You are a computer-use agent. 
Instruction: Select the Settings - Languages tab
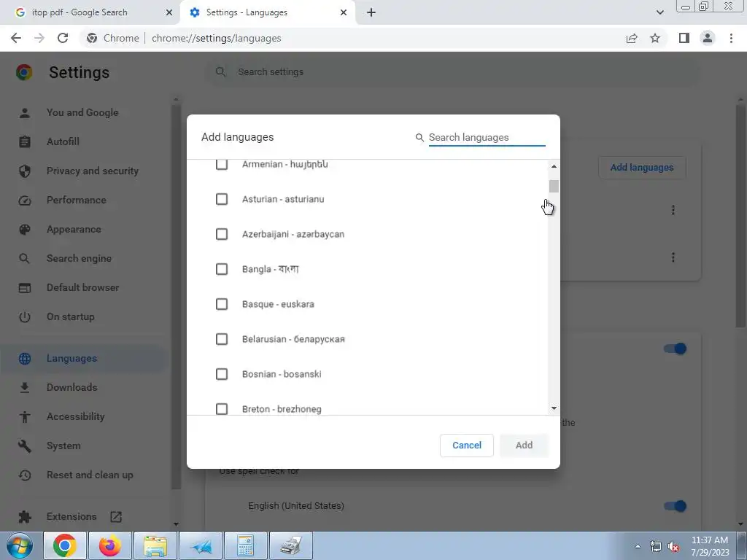pos(267,12)
